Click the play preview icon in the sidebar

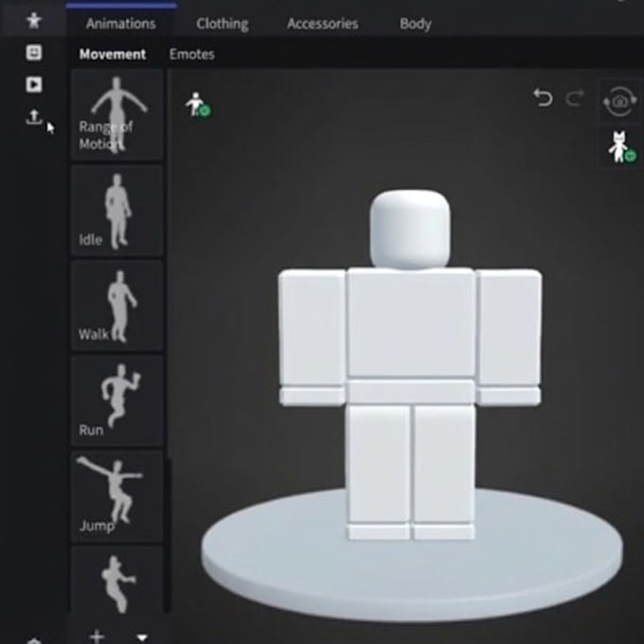pos(34,84)
